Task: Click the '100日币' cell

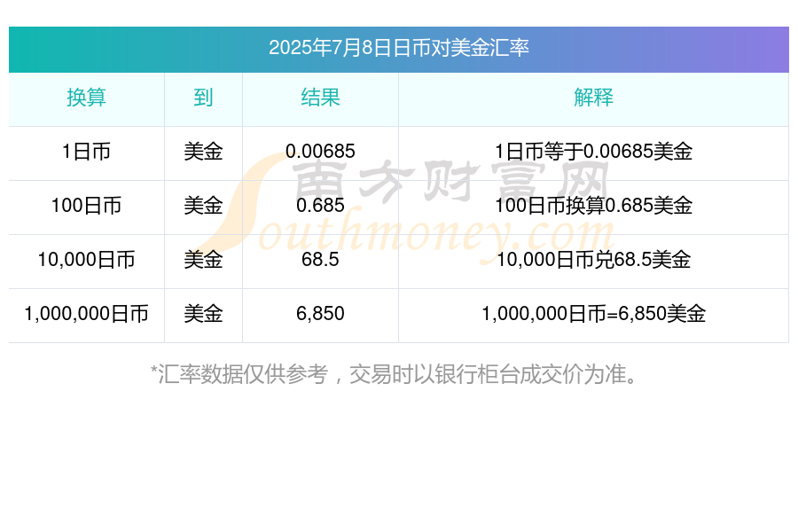Action: click(x=87, y=206)
